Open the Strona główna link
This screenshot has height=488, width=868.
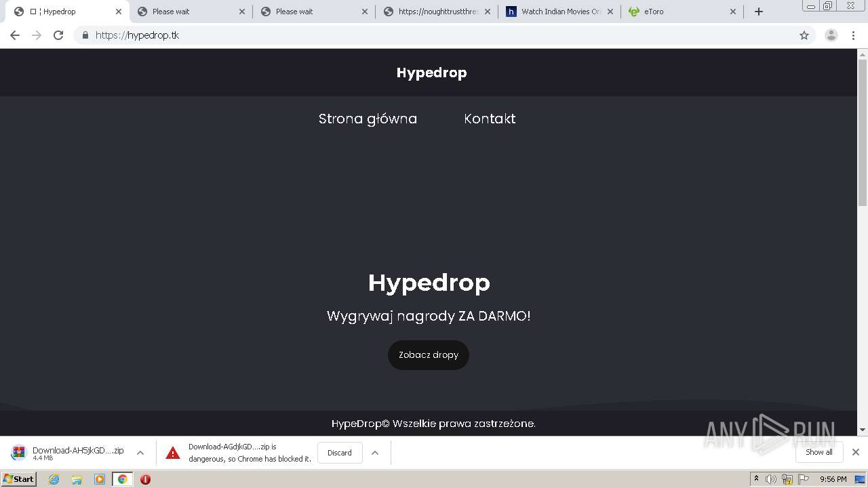[368, 119]
